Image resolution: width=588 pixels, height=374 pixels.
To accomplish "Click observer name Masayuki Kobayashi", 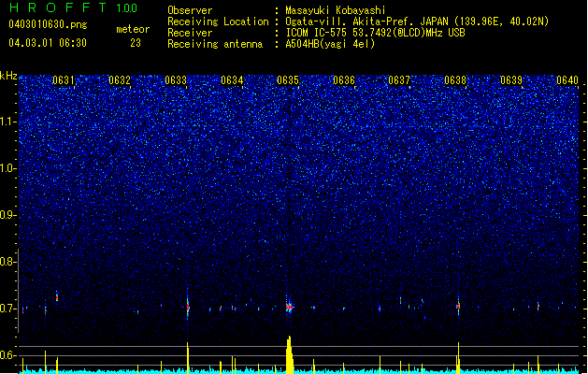I will tap(336, 10).
